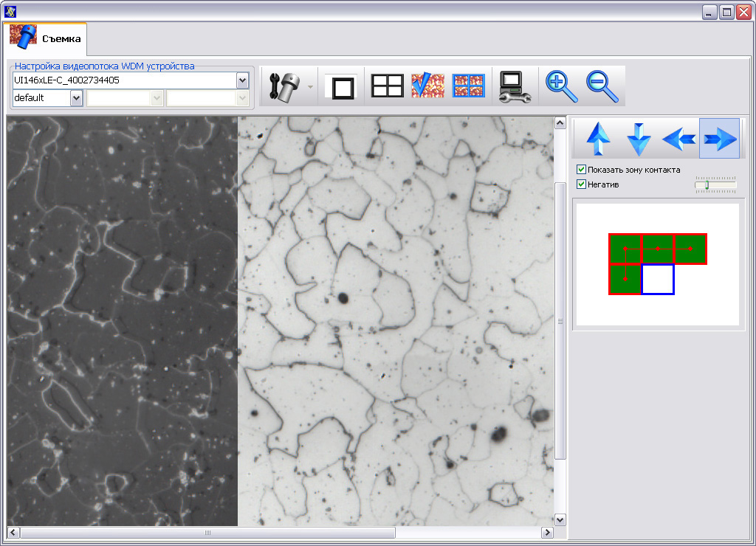Expand the UI146xLE-C device dropdown

click(242, 80)
